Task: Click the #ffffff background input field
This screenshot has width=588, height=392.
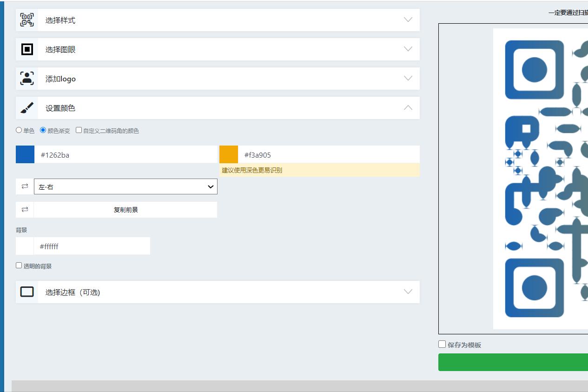Action: 92,246
